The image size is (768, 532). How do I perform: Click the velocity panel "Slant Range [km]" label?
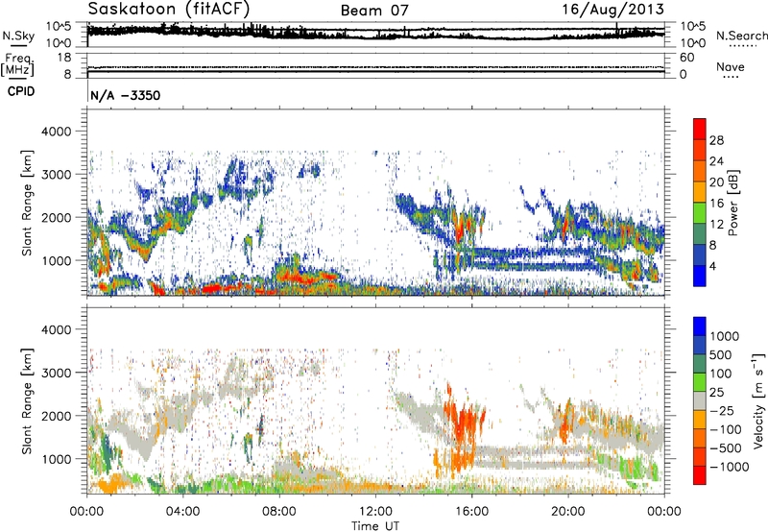point(27,400)
